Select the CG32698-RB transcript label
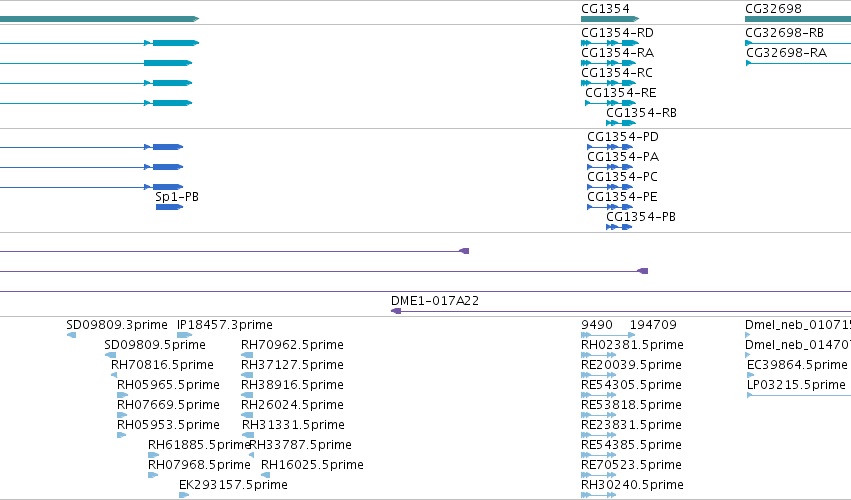This screenshot has height=500, width=851. click(x=785, y=33)
